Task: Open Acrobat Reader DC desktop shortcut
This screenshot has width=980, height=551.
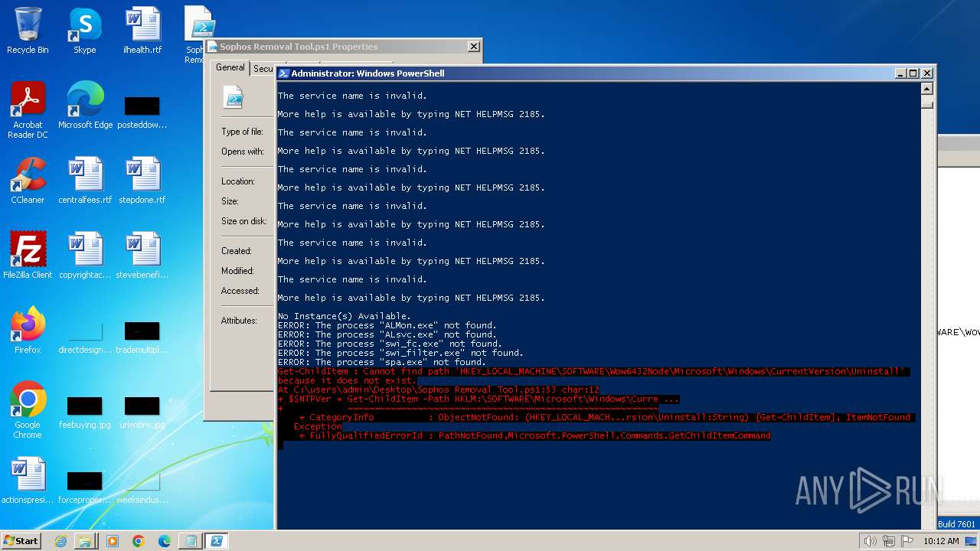Action: 28,110
